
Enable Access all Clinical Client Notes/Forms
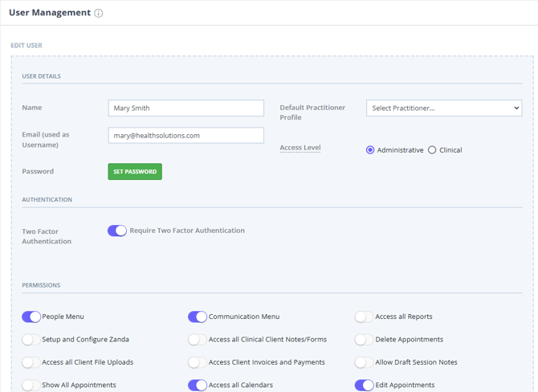(x=198, y=340)
